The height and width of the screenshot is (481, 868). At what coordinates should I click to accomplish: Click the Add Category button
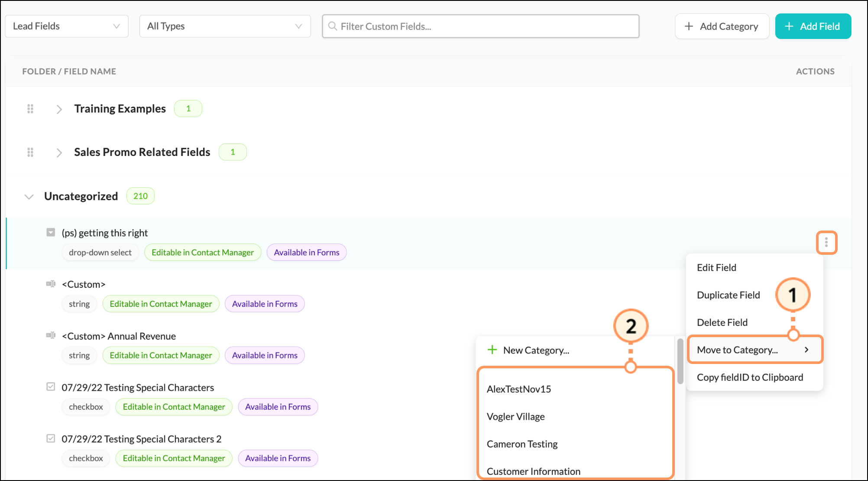point(722,26)
